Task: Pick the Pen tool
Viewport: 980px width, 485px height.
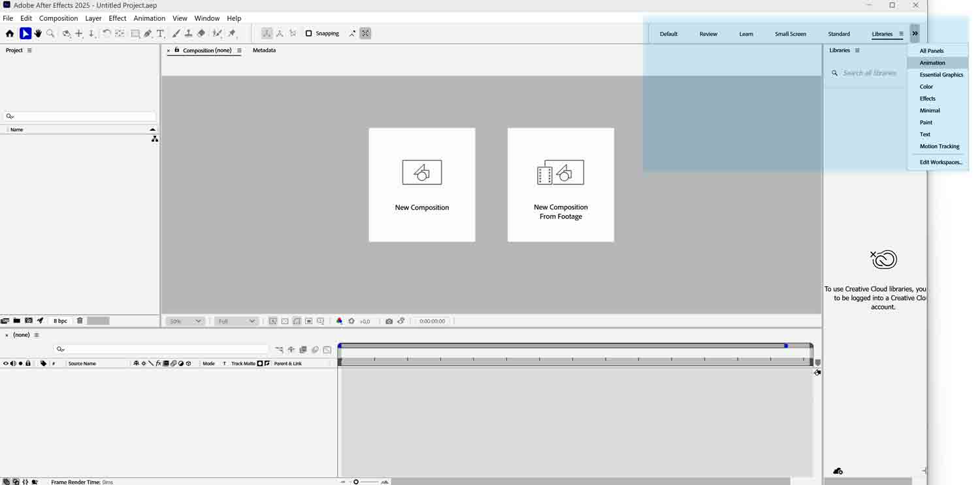Action: coord(148,33)
